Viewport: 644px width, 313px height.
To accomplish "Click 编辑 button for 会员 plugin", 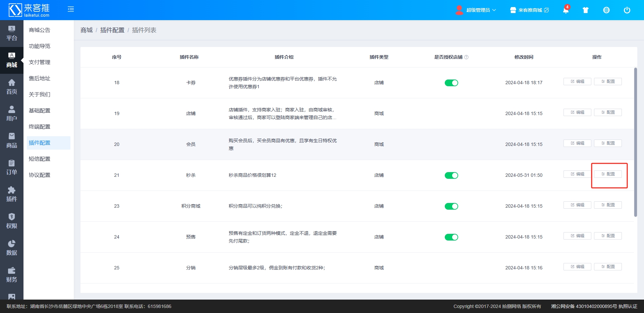I will [x=577, y=143].
